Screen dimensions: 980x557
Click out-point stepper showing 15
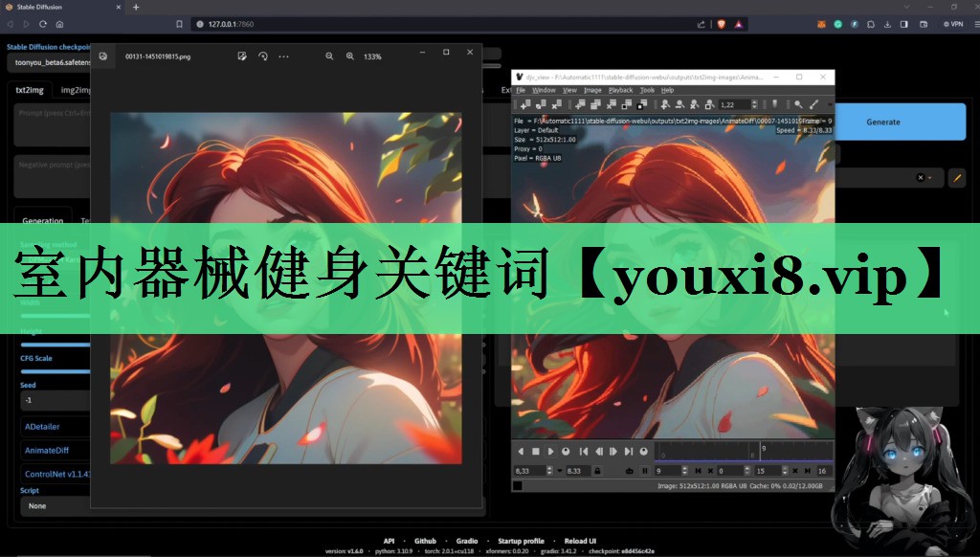pos(785,471)
